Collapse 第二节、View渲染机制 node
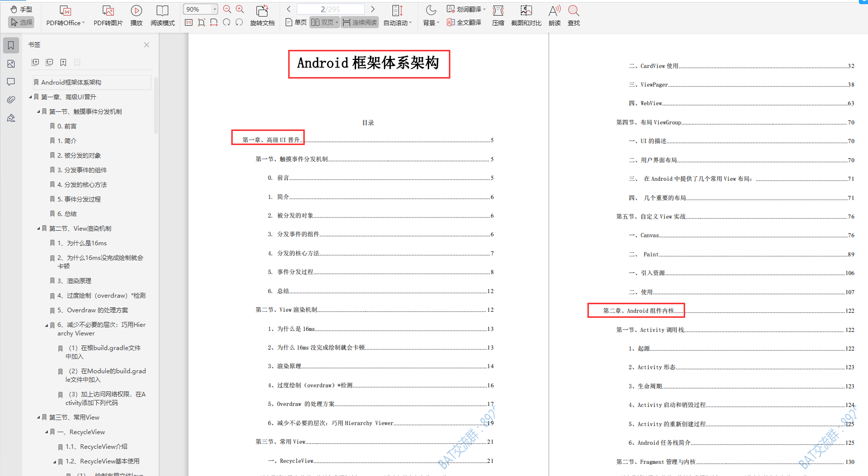Image resolution: width=868 pixels, height=476 pixels. pos(38,228)
